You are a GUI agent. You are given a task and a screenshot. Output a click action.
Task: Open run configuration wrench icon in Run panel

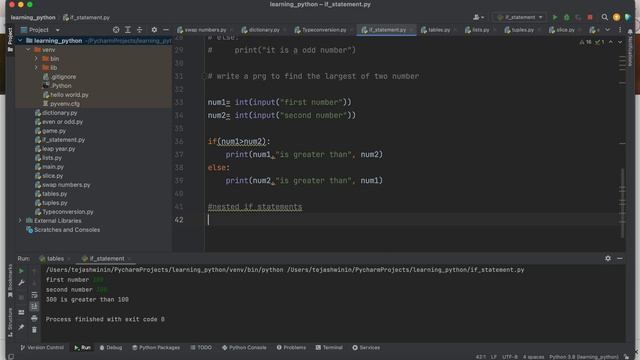(x=21, y=283)
